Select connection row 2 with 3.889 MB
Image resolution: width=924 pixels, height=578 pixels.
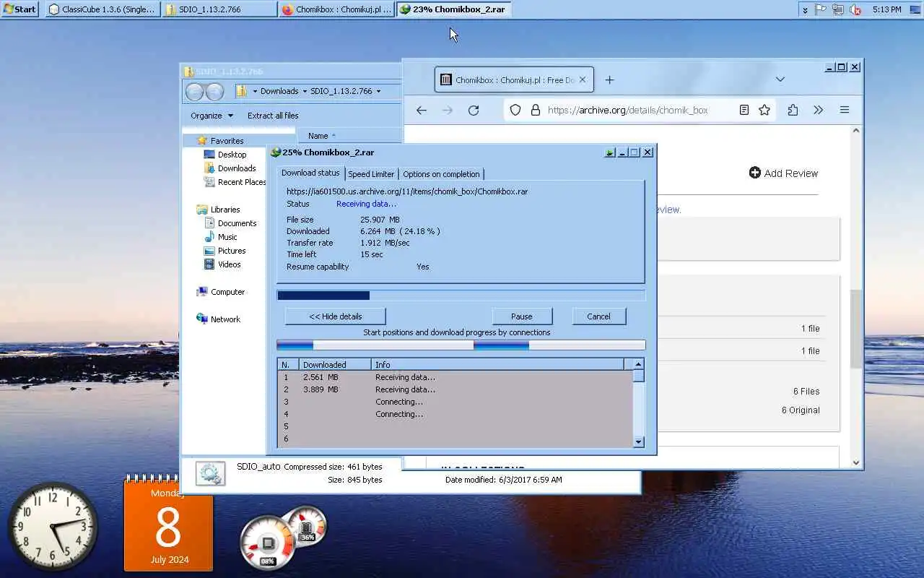pos(455,389)
